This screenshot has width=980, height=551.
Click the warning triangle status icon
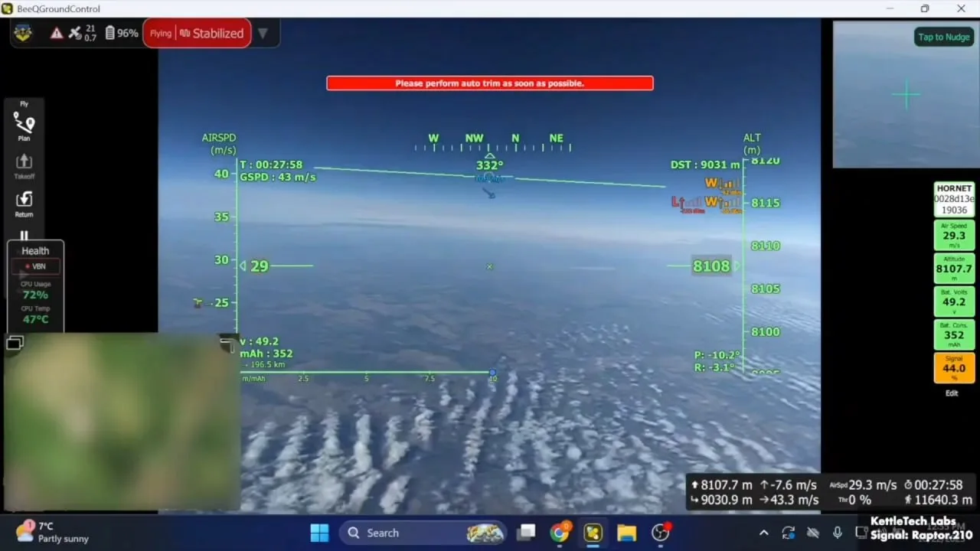57,33
